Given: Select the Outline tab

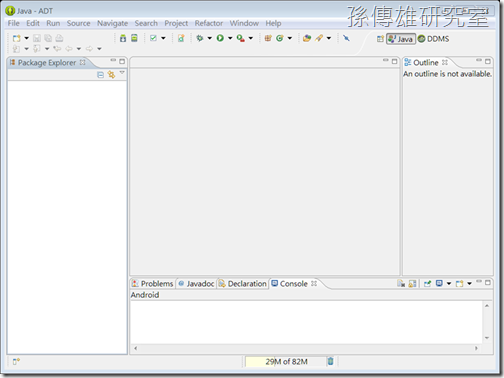Looking at the screenshot, I should click(x=426, y=63).
